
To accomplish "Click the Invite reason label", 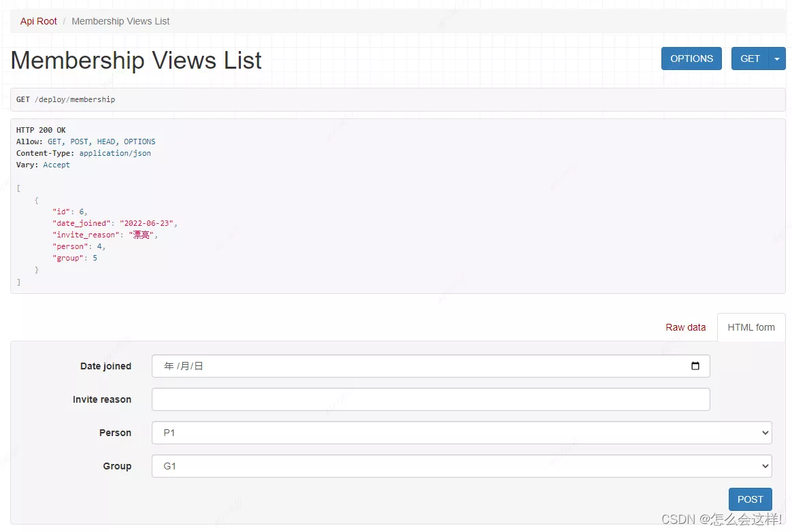I will click(x=102, y=399).
